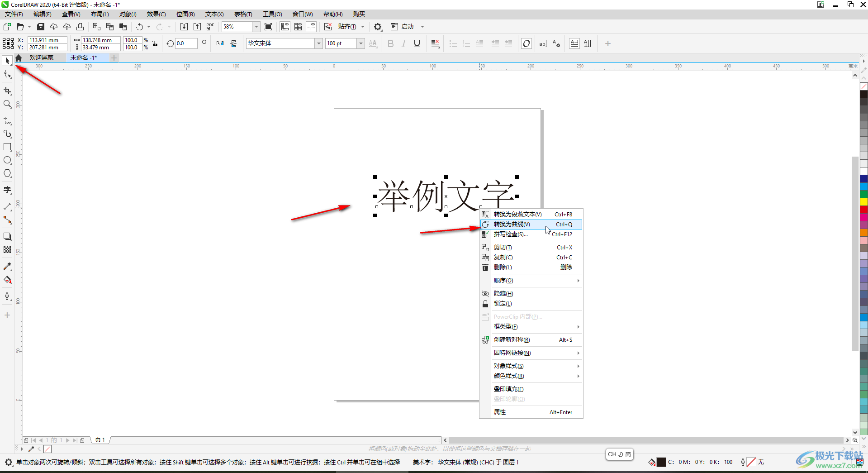This screenshot has height=473, width=868.
Task: Expand the 贴齐 snap-to dropdown
Action: click(363, 27)
